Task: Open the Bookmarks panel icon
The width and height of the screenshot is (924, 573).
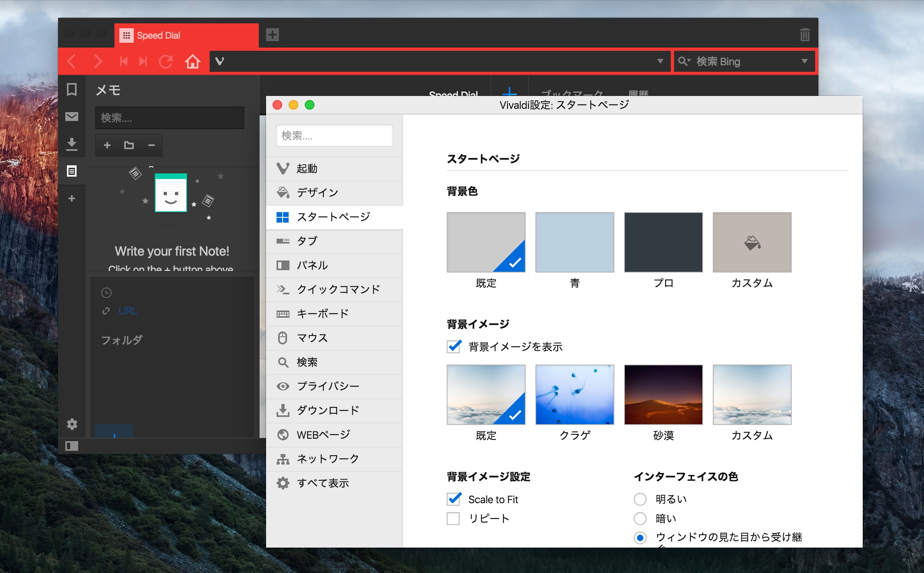Action: pos(72,89)
